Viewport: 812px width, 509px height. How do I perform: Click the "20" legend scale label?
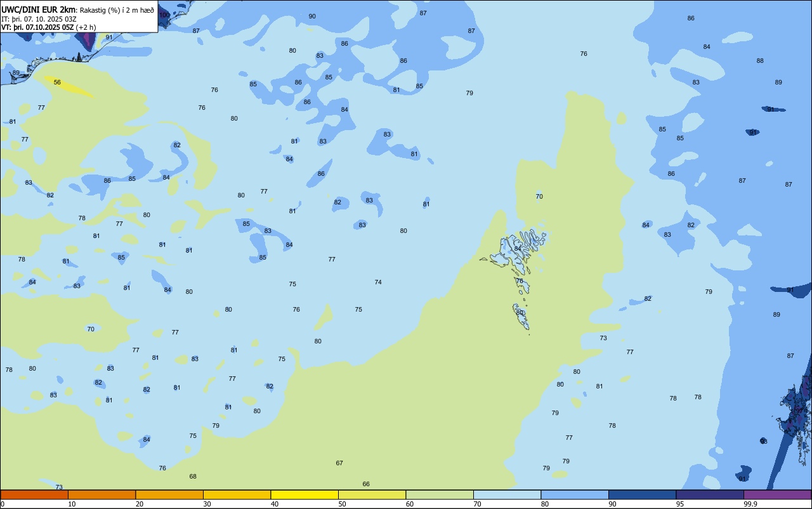coord(140,504)
